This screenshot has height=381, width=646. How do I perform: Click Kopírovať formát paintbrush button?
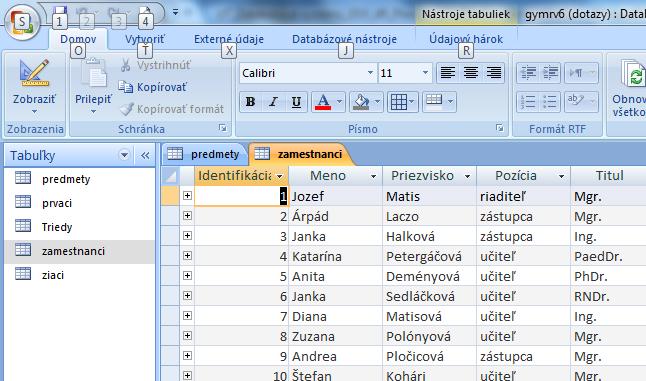click(x=172, y=109)
